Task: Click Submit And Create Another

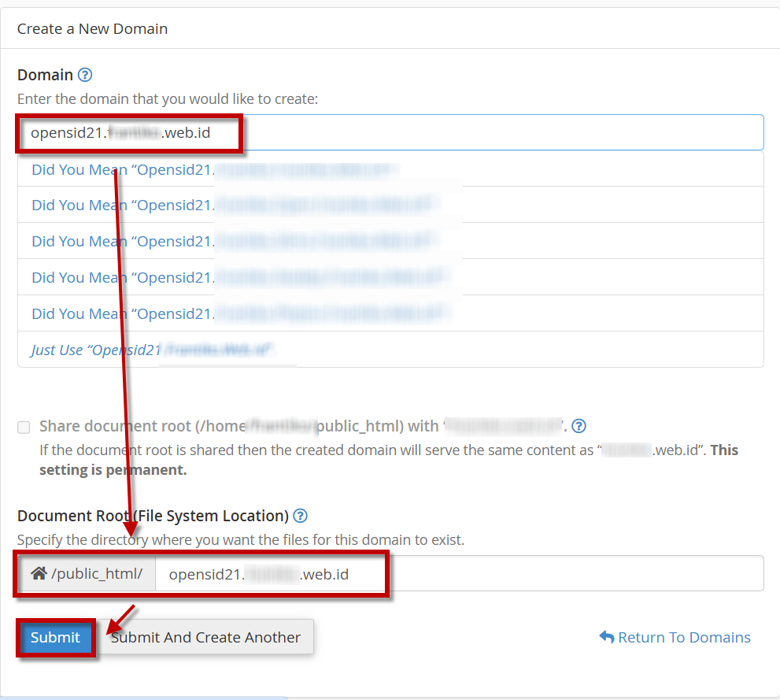Action: [x=206, y=637]
